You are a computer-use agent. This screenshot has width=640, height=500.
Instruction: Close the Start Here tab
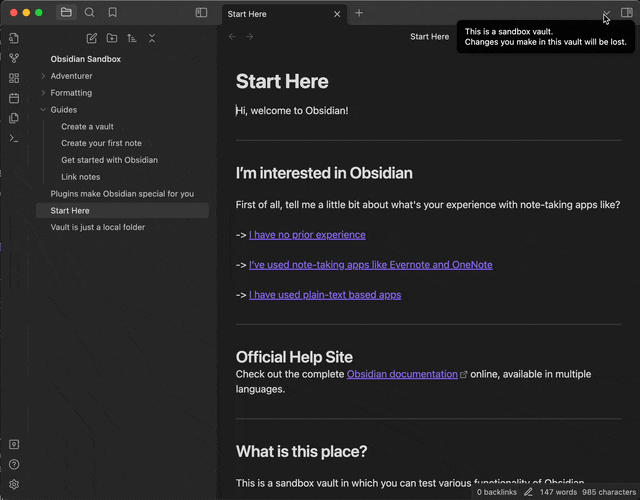click(x=337, y=14)
